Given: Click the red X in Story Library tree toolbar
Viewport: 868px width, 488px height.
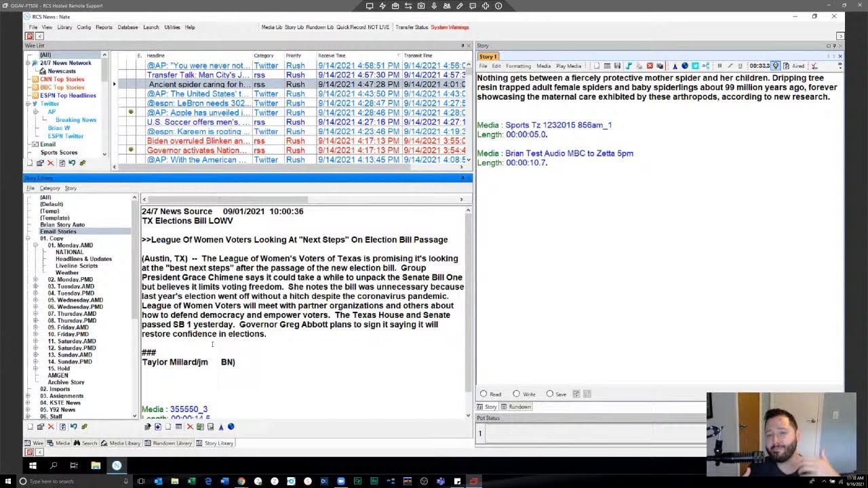Looking at the screenshot, I should click(x=51, y=426).
